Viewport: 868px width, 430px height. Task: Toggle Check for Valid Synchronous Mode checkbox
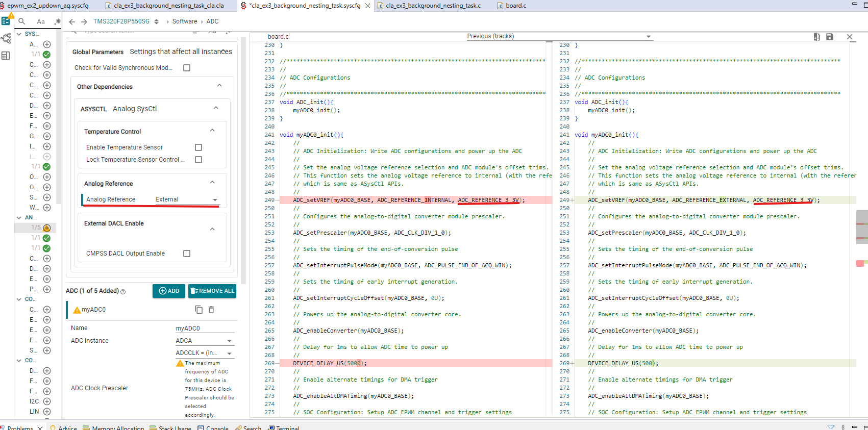coord(187,68)
